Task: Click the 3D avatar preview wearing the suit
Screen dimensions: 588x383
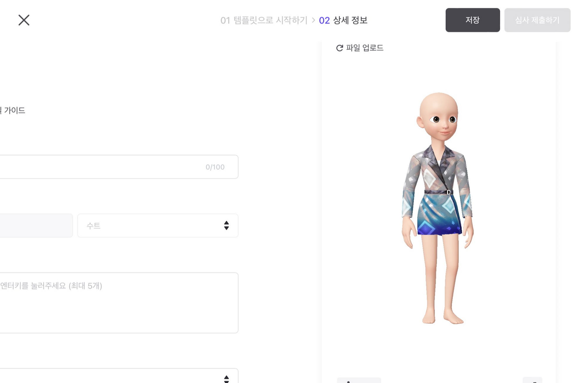Action: [x=439, y=208]
